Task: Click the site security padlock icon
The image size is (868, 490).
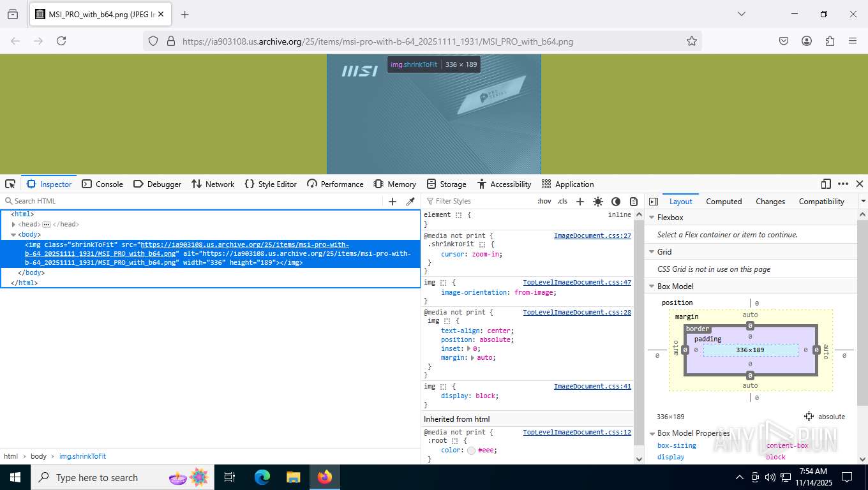Action: tap(171, 41)
